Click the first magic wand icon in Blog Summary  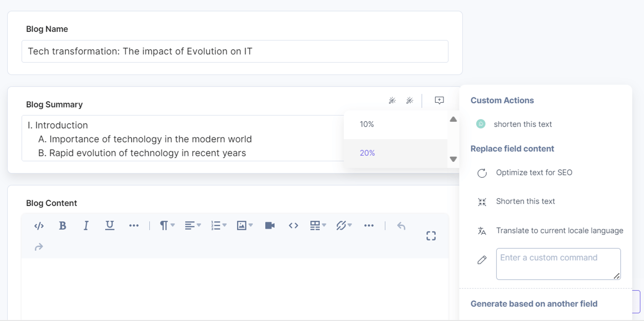click(x=392, y=101)
